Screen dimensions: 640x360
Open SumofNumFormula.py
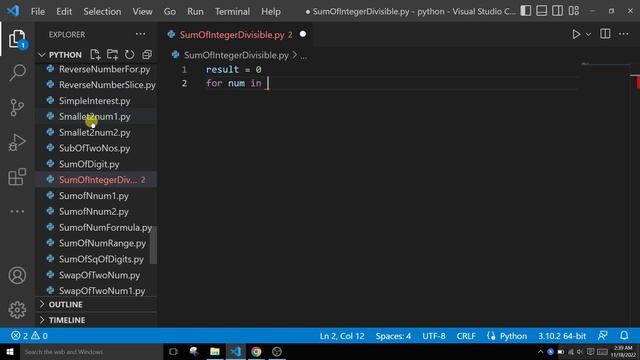coord(105,227)
